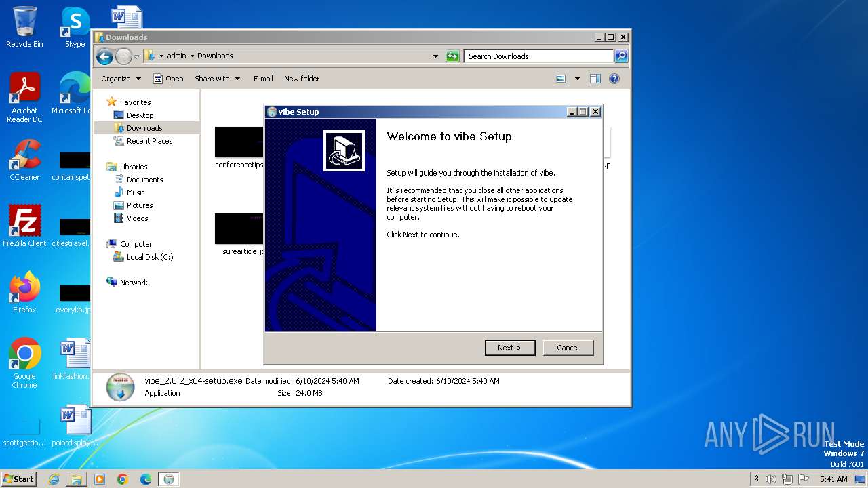Click the Downloads breadcrumb in address bar
This screenshot has width=868, height=488.
[x=215, y=56]
